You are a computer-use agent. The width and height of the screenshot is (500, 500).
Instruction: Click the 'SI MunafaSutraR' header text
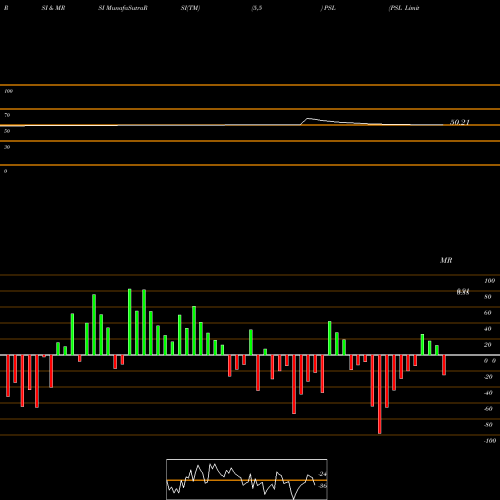coord(123,8)
